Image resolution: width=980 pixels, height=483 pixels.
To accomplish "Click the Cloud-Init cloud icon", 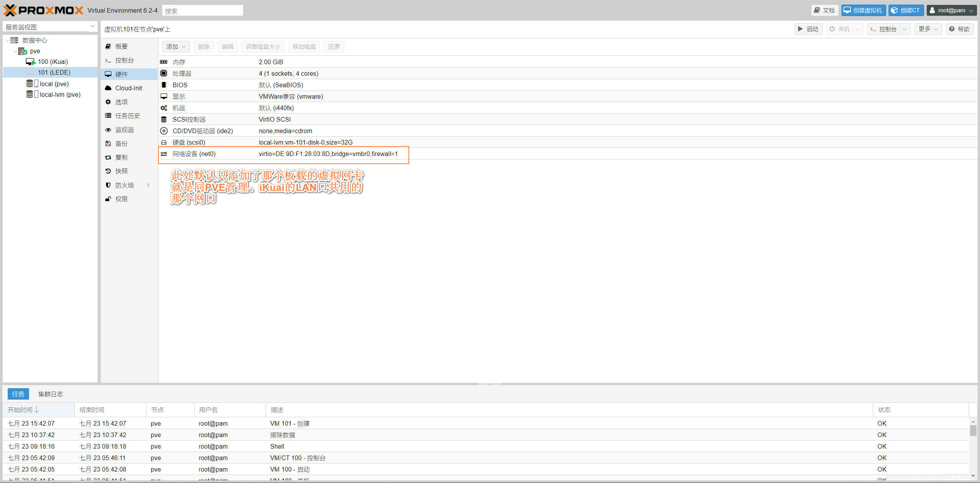I will click(108, 88).
